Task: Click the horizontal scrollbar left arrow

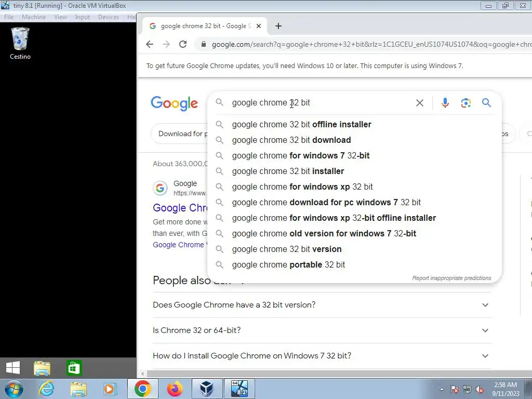Action: coord(142,374)
